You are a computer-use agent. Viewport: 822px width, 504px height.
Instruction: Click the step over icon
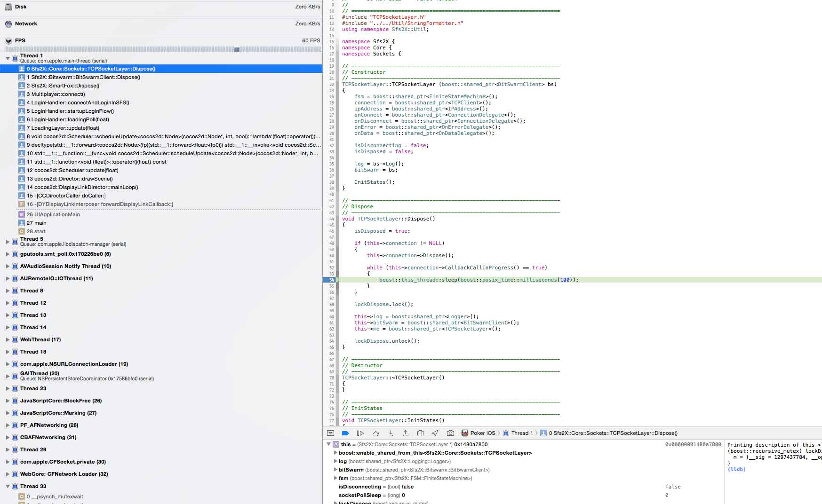(x=375, y=433)
